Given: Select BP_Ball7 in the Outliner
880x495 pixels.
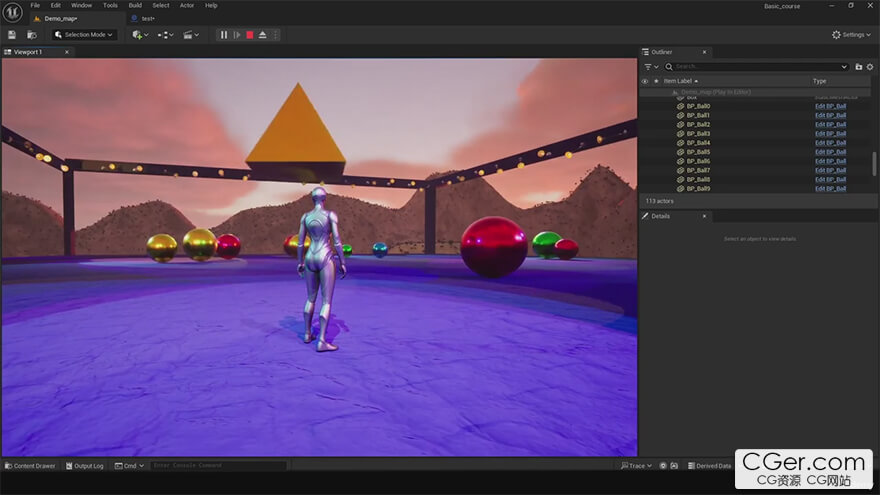Looking at the screenshot, I should point(698,170).
